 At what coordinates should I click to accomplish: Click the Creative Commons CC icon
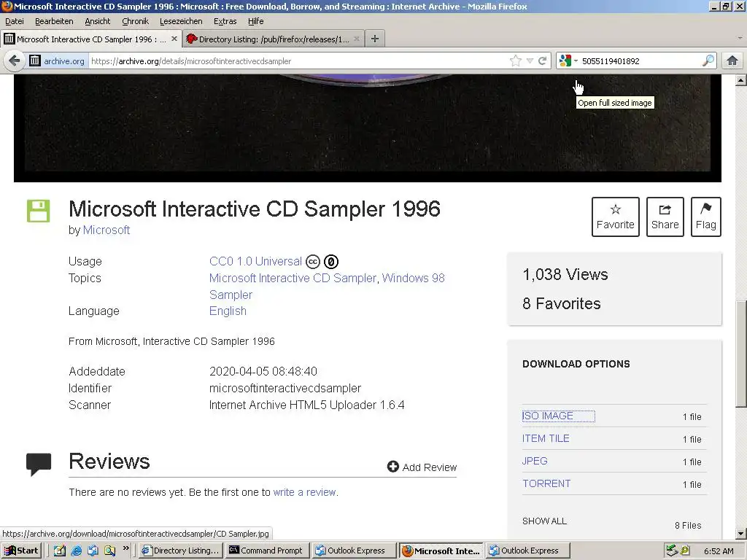[x=312, y=262]
